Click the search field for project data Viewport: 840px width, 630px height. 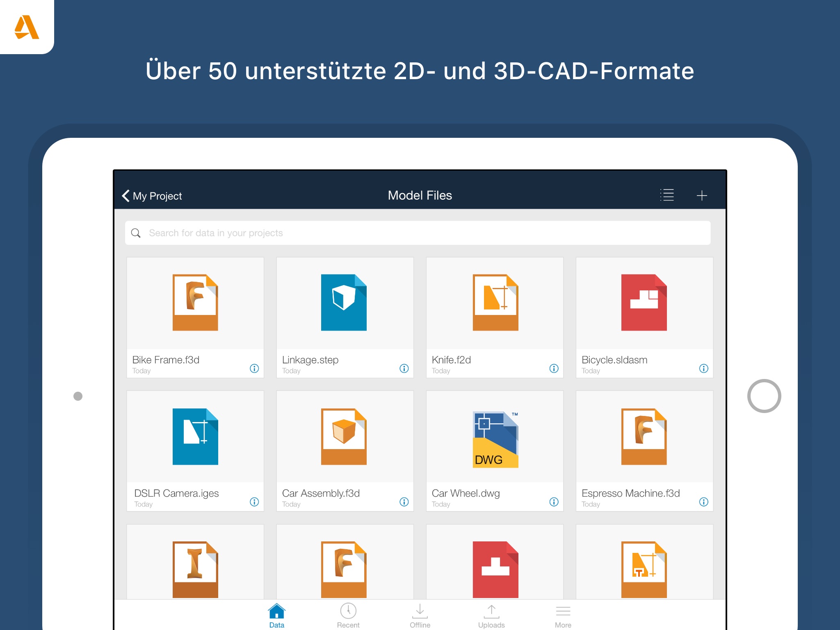click(x=418, y=233)
